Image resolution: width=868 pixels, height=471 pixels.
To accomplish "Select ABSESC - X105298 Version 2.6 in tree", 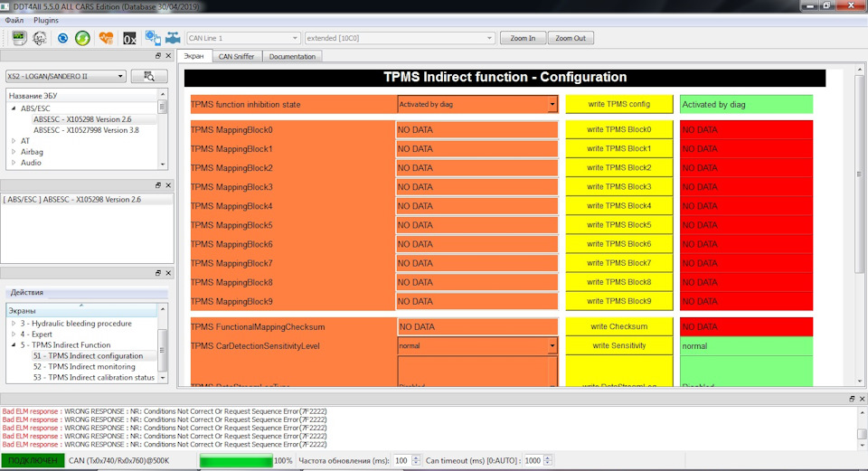I will (x=82, y=119).
